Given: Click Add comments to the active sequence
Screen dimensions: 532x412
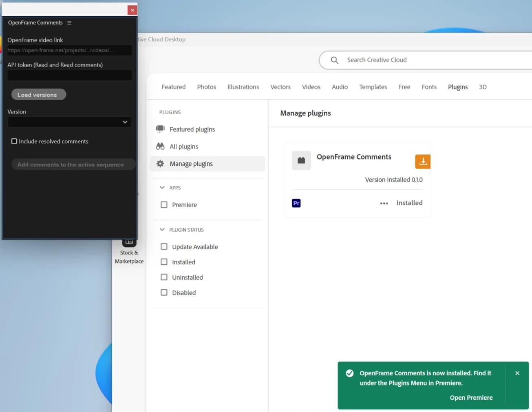Looking at the screenshot, I should pyautogui.click(x=73, y=164).
